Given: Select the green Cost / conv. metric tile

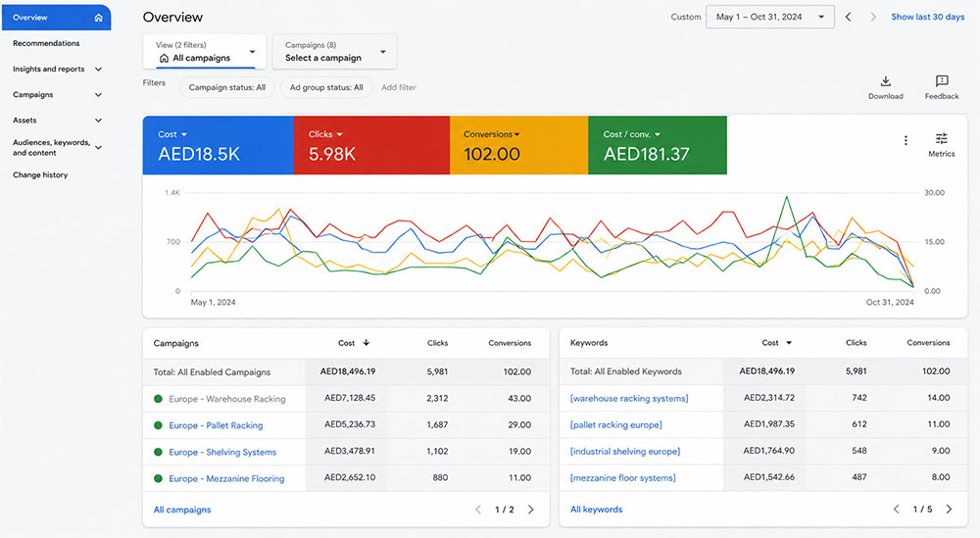Looking at the screenshot, I should point(658,145).
